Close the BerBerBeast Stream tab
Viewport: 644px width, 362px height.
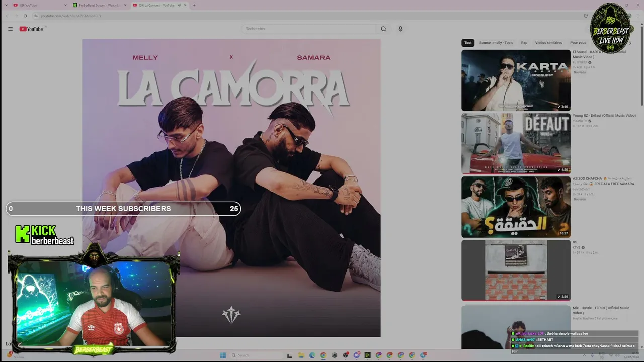tap(125, 5)
